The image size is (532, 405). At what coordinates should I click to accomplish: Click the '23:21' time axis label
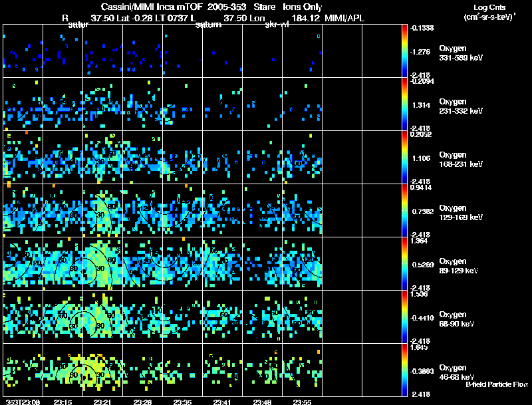point(102,402)
